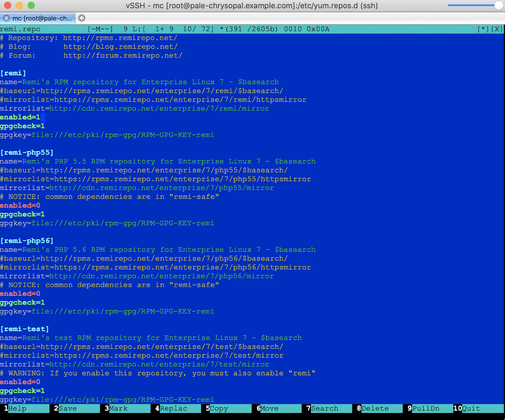Screen dimensions: 505x420
Task: Click the "# WARNING: If you enable this repository" line
Action: [x=158, y=373]
